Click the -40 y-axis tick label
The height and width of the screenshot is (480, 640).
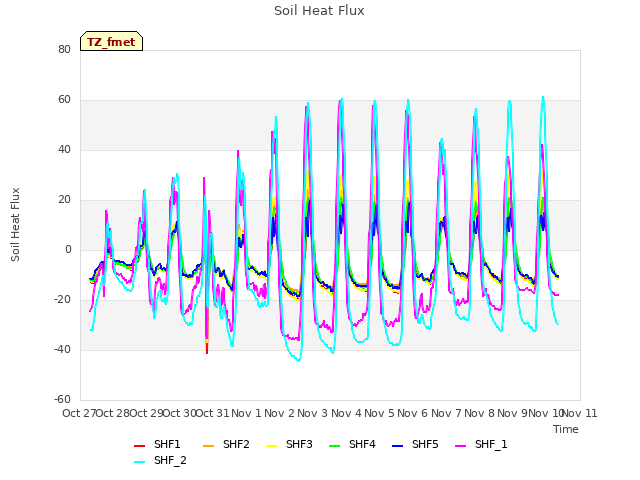(62, 349)
